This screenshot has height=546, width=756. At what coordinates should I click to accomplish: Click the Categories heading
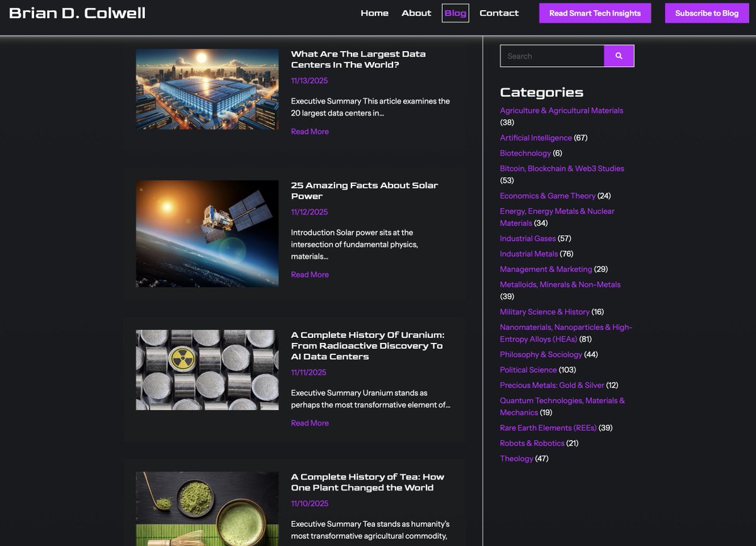pyautogui.click(x=542, y=92)
